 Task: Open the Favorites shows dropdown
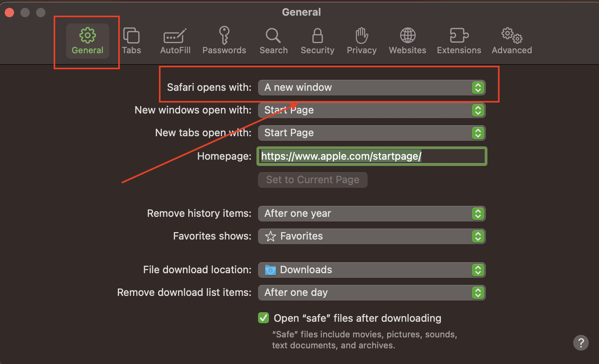point(371,236)
